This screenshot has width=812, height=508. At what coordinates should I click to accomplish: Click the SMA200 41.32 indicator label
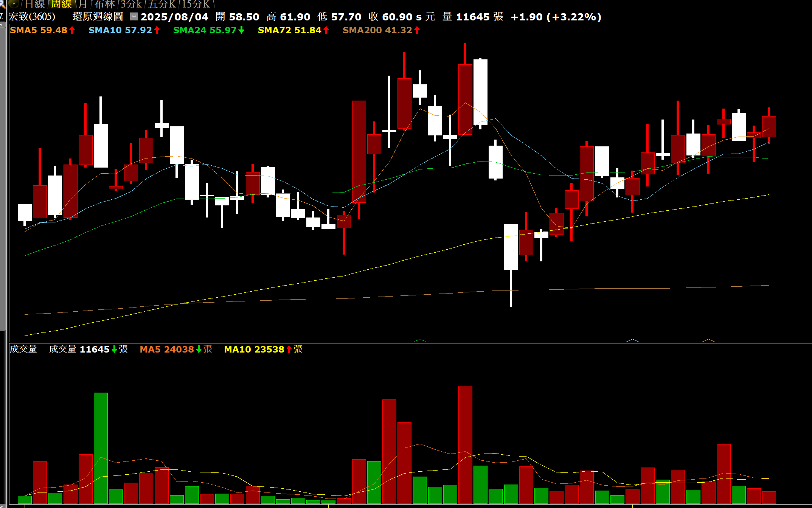(x=377, y=30)
